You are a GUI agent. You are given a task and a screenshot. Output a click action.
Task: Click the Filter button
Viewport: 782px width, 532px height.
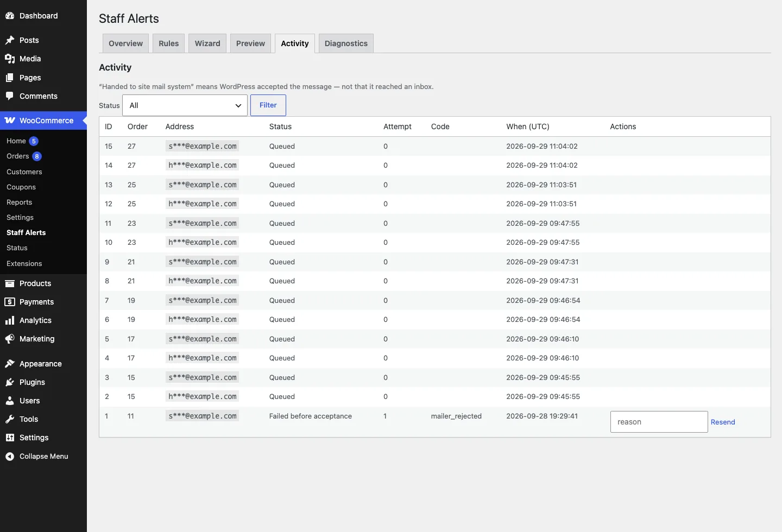268,105
